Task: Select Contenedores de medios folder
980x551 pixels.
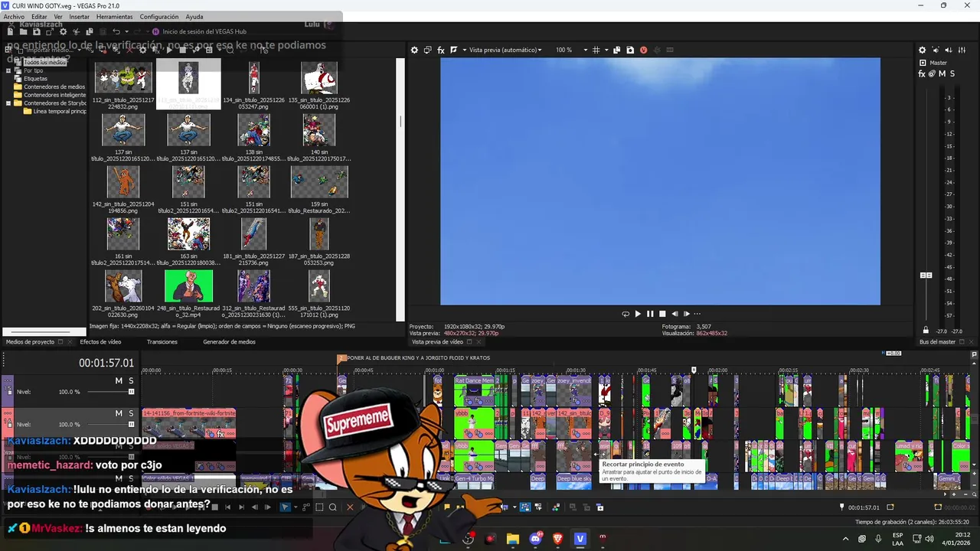Action: (54, 87)
